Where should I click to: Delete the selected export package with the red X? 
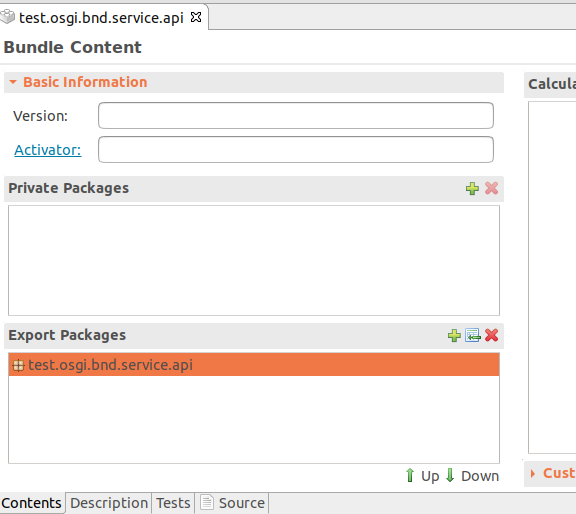click(492, 335)
